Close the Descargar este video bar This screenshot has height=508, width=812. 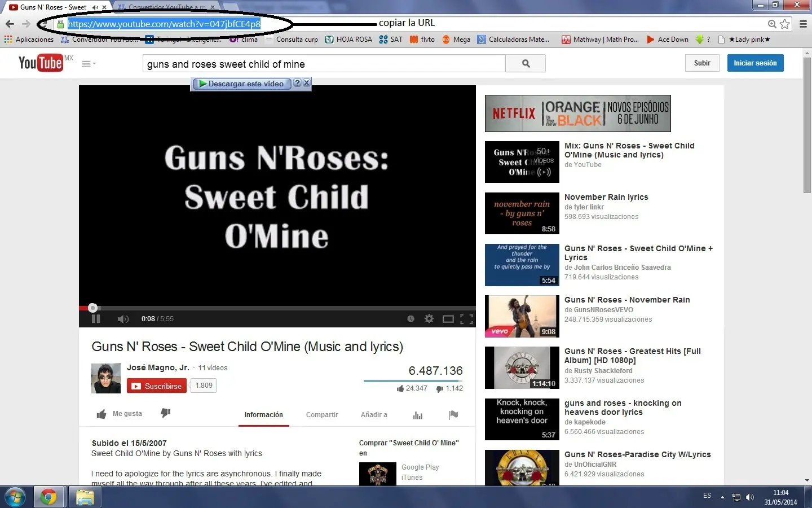coord(306,83)
